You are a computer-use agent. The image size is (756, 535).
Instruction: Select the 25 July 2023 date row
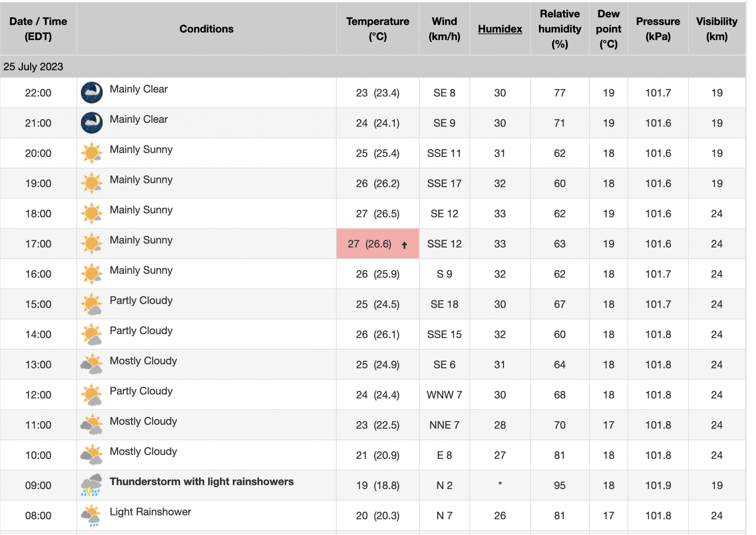click(373, 67)
